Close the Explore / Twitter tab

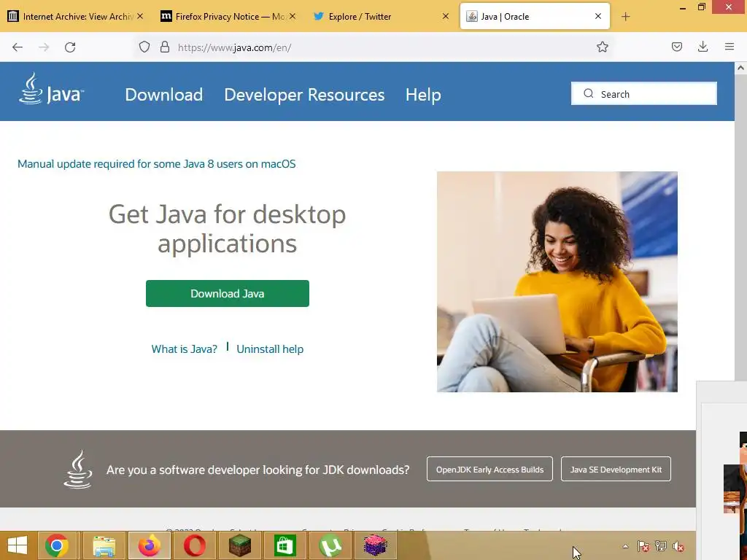[446, 16]
